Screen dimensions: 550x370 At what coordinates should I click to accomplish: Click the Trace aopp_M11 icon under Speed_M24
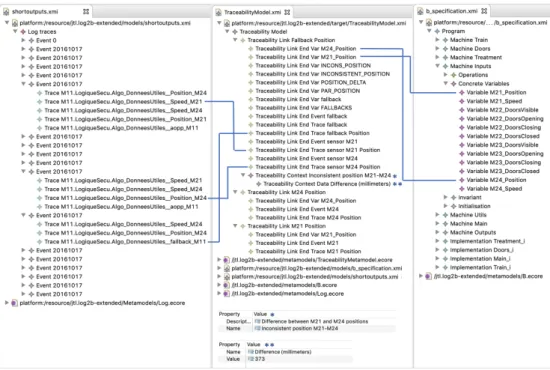tap(40, 207)
